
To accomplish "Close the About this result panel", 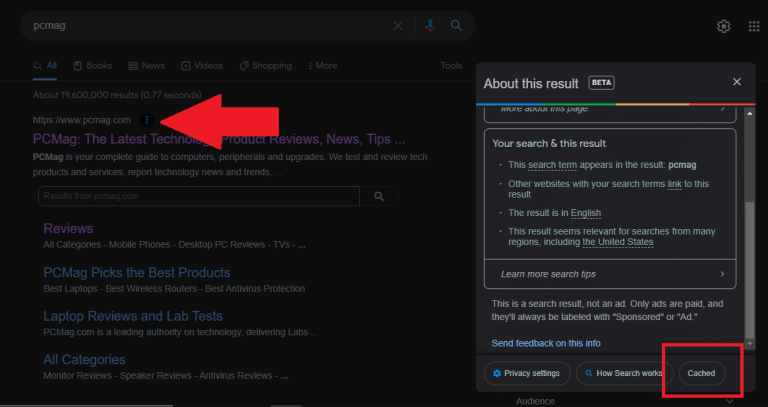I will pos(737,82).
